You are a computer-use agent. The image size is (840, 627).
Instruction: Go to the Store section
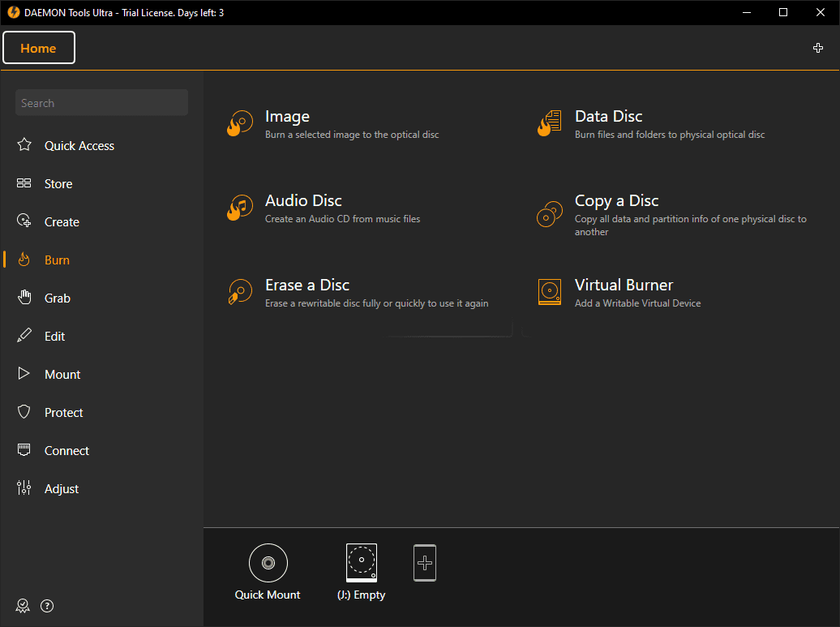coord(58,184)
